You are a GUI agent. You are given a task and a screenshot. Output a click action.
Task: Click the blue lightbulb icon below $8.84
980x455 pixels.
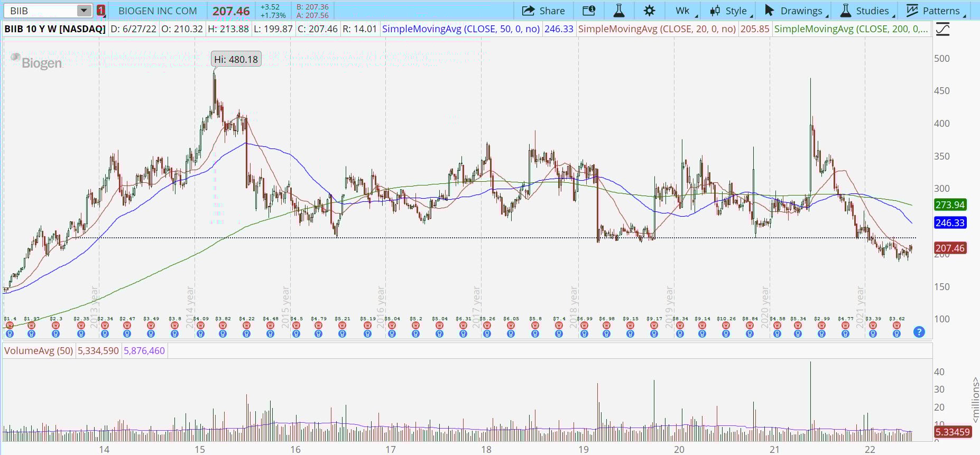point(750,333)
